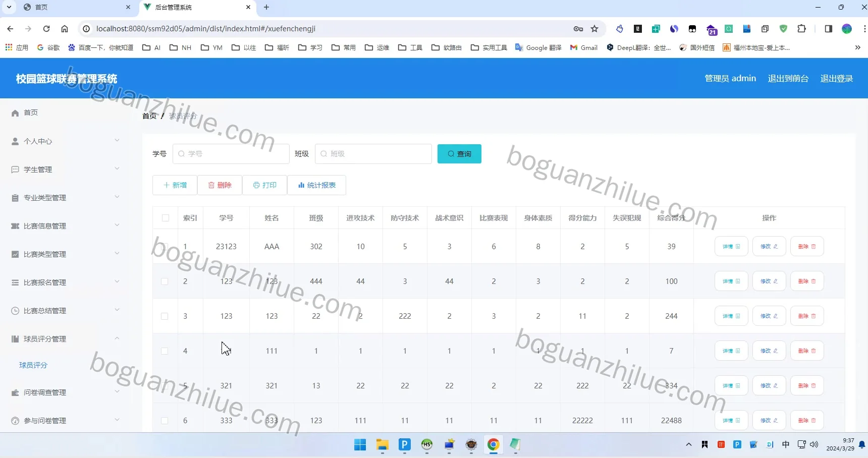Screen dimensions: 868x458
Task: Open the 应用 apps grid shortcut
Action: coord(17,47)
